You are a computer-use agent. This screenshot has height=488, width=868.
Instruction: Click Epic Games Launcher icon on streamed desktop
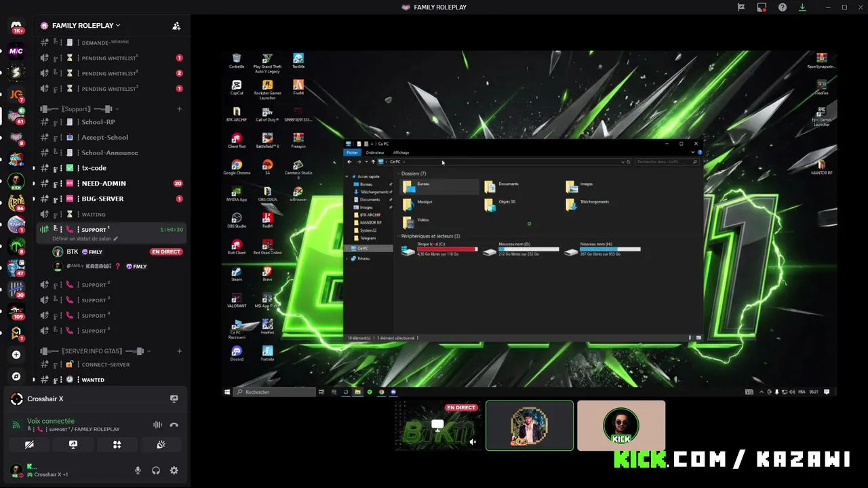point(821,116)
